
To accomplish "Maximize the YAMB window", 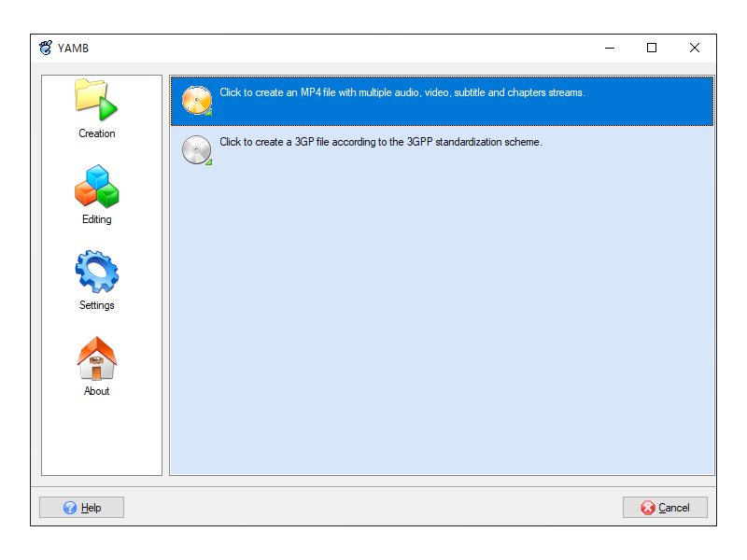I will coord(652,48).
